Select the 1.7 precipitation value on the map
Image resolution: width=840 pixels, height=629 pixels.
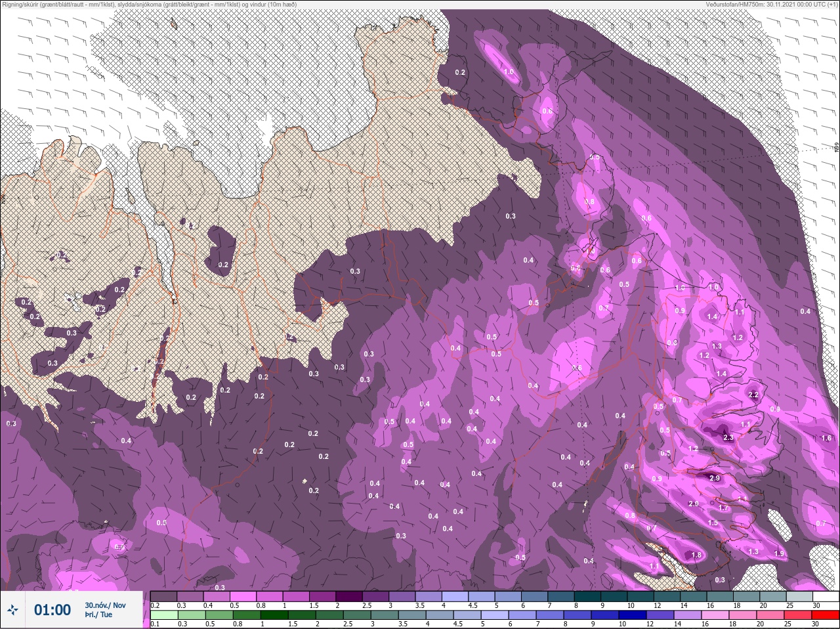[x=723, y=508]
